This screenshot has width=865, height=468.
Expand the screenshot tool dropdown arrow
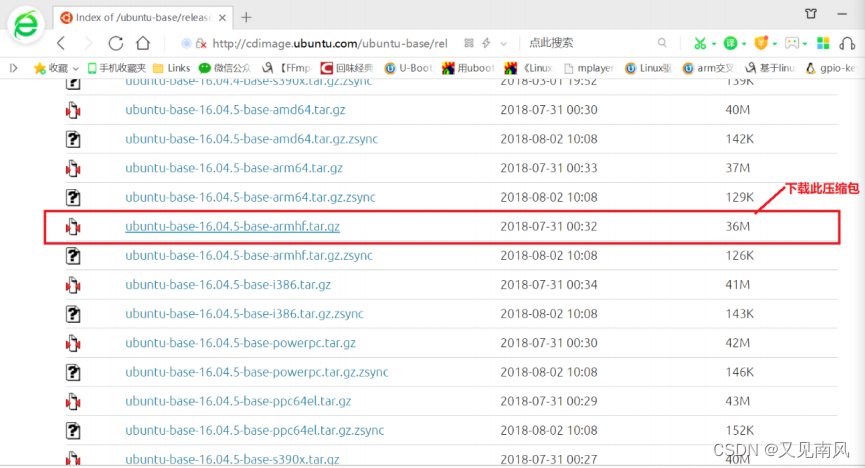pos(714,44)
